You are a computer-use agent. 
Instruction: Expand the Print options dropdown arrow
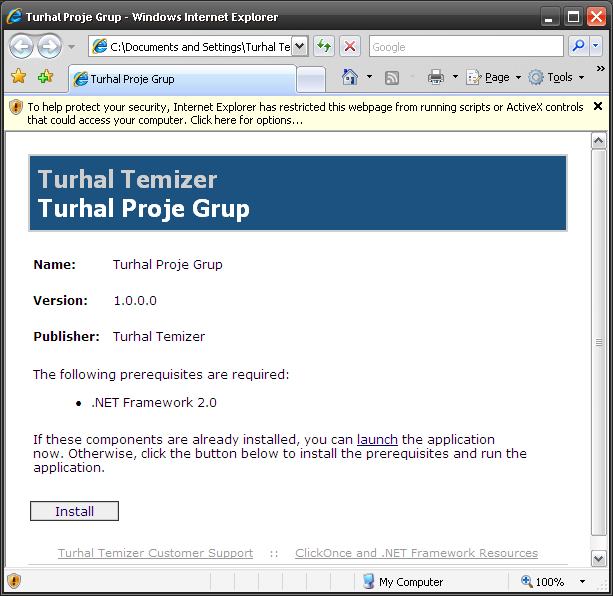(x=455, y=77)
